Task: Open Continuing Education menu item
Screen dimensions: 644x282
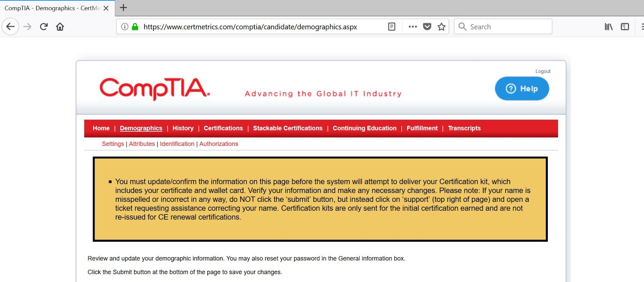Action: 365,128
